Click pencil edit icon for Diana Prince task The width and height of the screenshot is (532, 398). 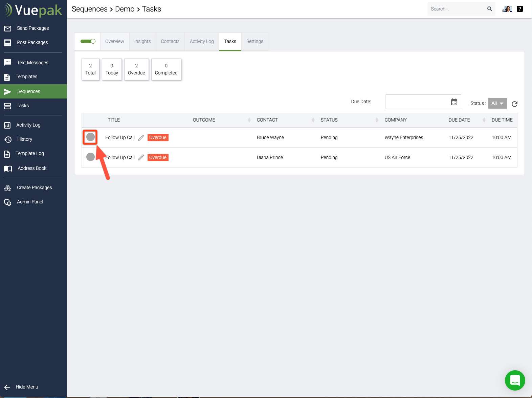pyautogui.click(x=141, y=157)
